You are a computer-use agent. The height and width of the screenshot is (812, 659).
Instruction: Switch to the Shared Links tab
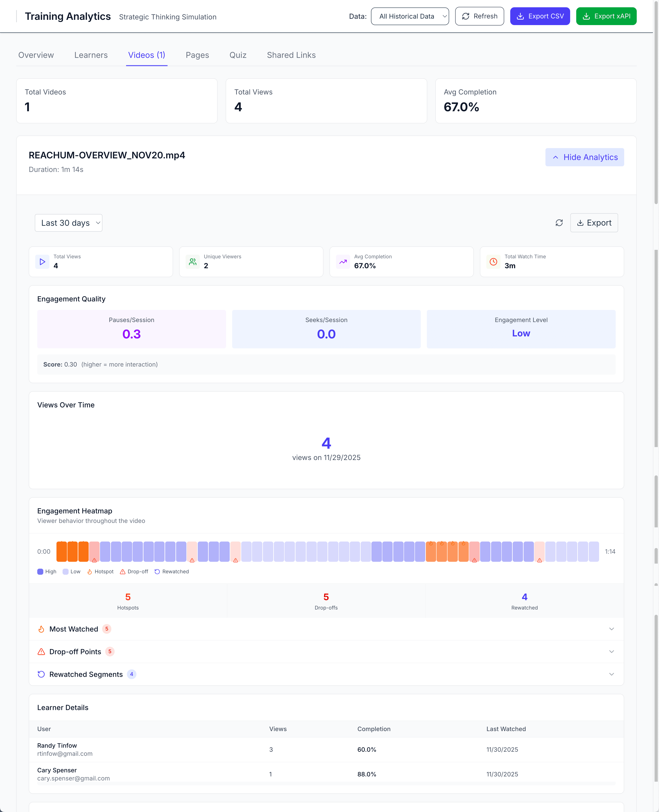coord(291,55)
